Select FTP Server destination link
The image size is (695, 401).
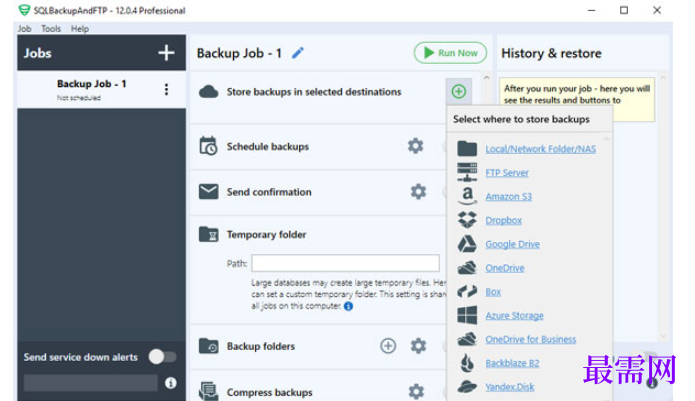(x=507, y=173)
